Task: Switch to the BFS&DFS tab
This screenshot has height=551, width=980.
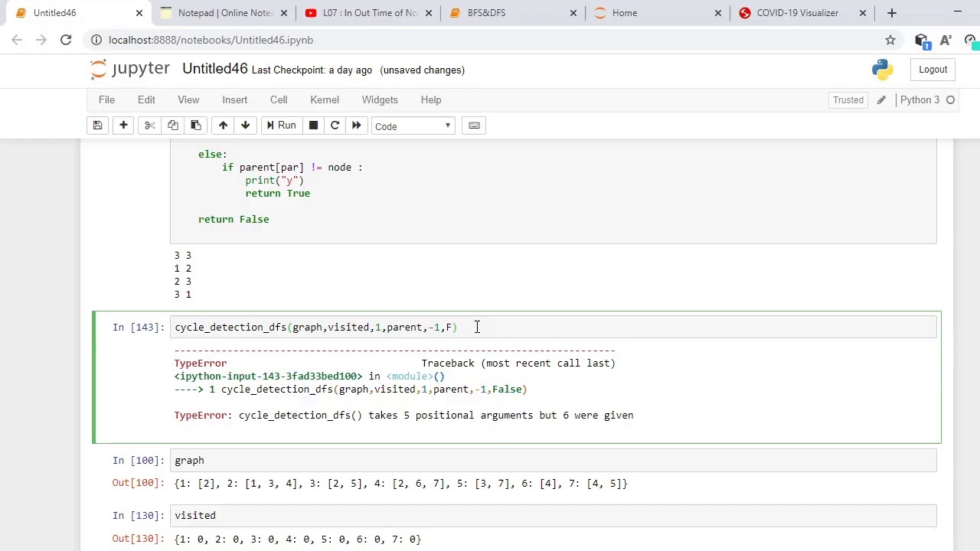Action: tap(514, 13)
